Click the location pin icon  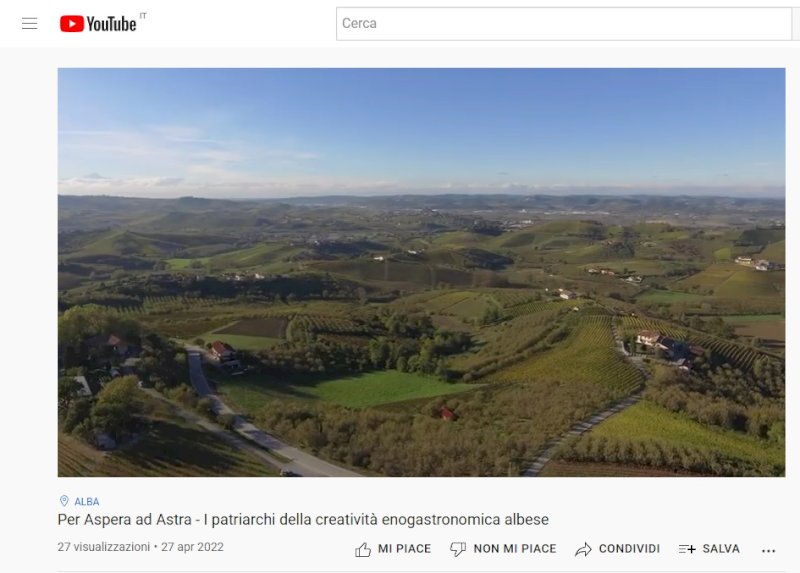[x=64, y=501]
